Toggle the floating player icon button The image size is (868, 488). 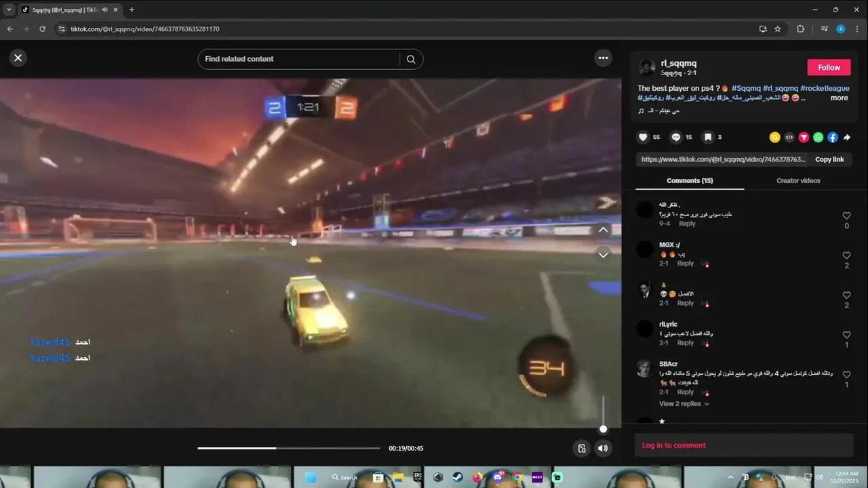(x=582, y=448)
